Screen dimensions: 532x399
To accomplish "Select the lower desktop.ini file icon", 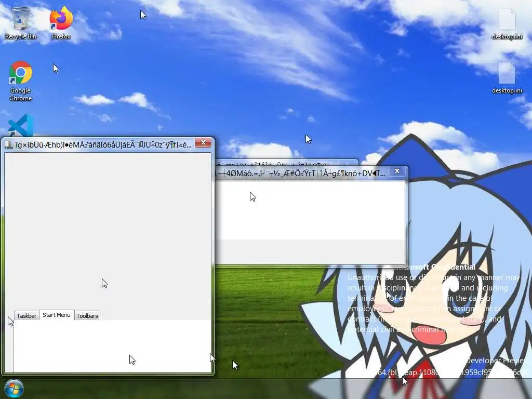I will click(x=507, y=78).
